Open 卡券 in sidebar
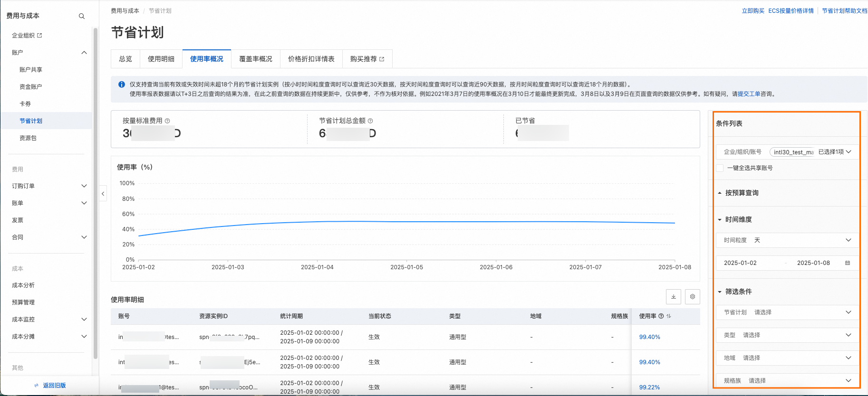The height and width of the screenshot is (396, 868). (x=25, y=104)
